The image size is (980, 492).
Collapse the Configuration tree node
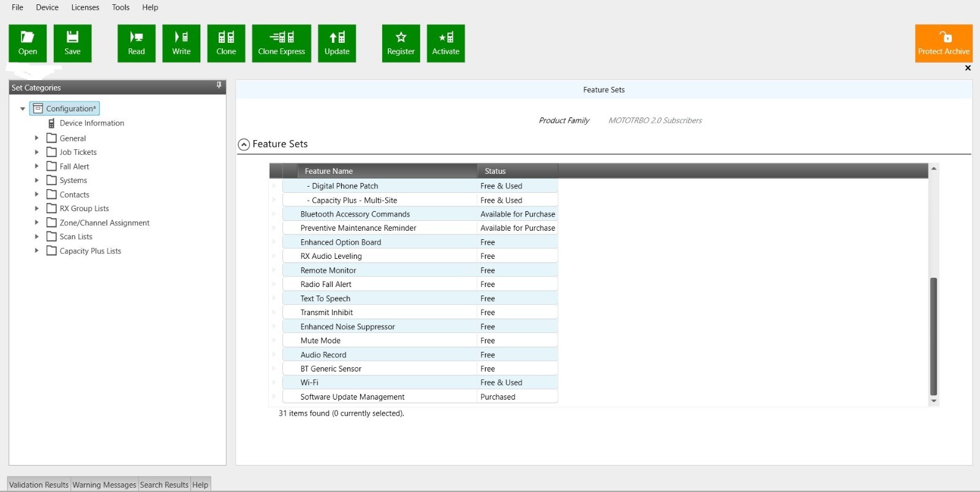point(23,109)
